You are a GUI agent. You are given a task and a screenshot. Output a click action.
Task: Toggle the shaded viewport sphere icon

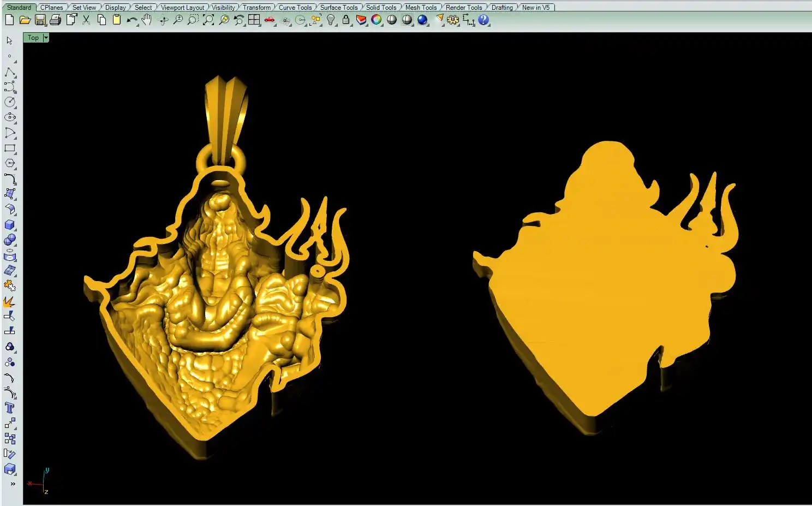click(392, 20)
